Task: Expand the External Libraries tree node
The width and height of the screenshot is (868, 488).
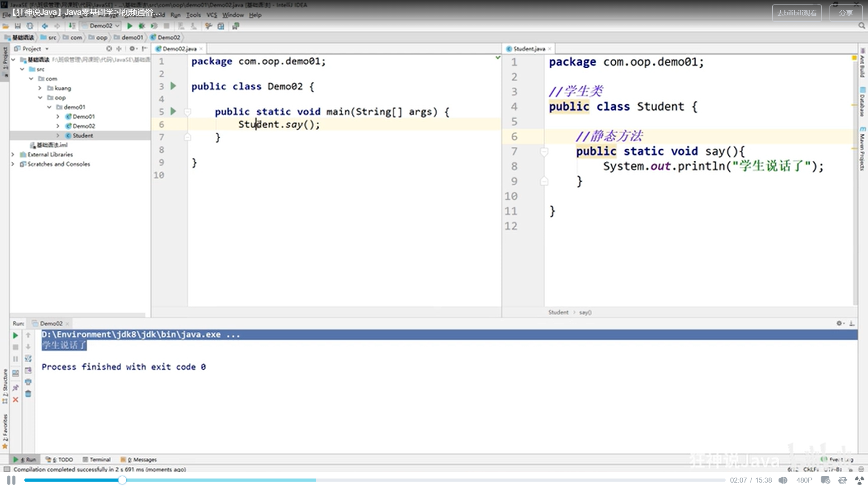Action: pos(13,155)
